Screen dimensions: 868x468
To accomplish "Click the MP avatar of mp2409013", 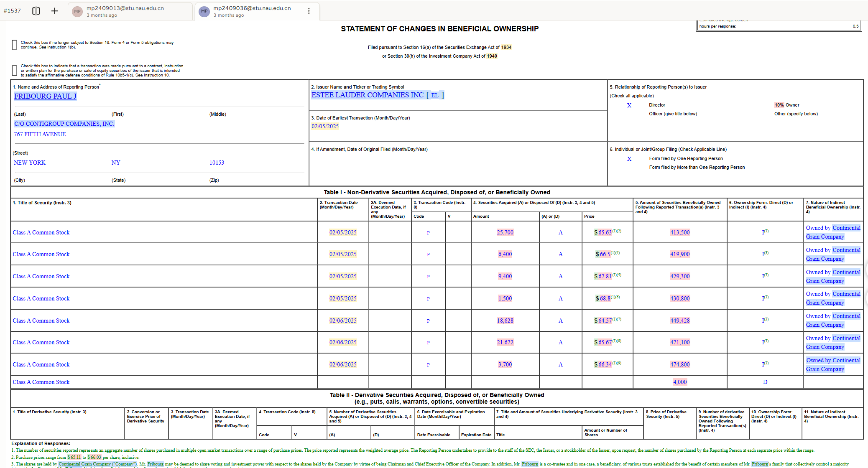I will point(77,11).
